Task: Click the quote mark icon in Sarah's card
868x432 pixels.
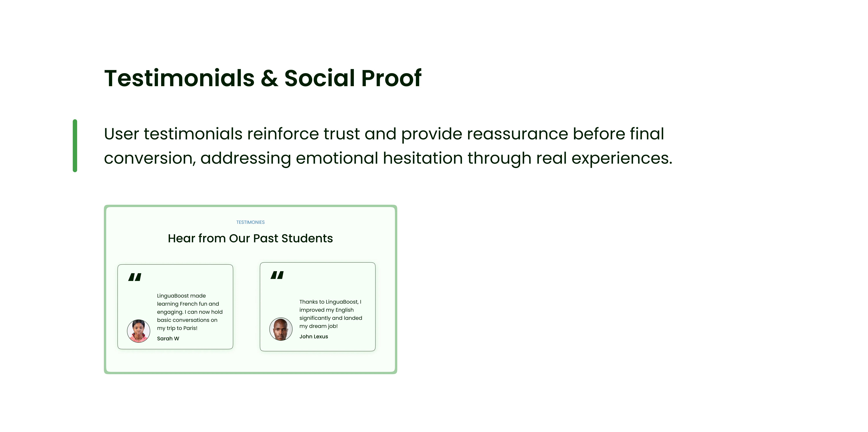Action: (135, 277)
